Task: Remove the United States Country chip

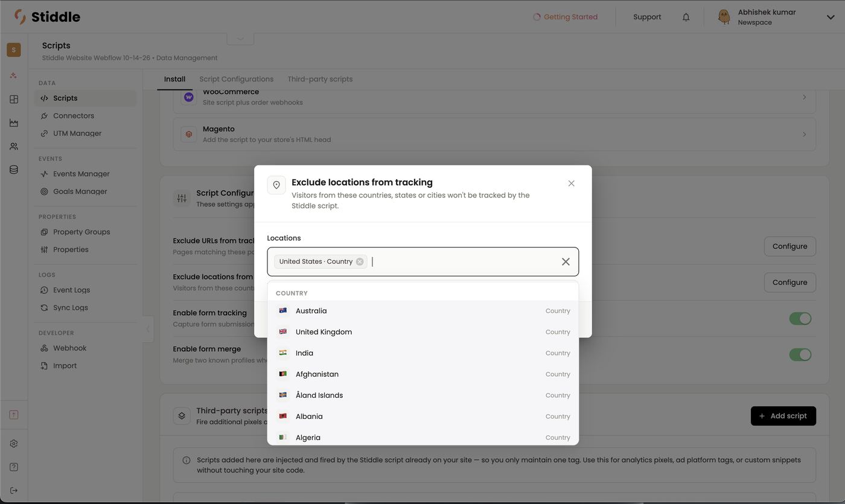Action: (x=360, y=261)
